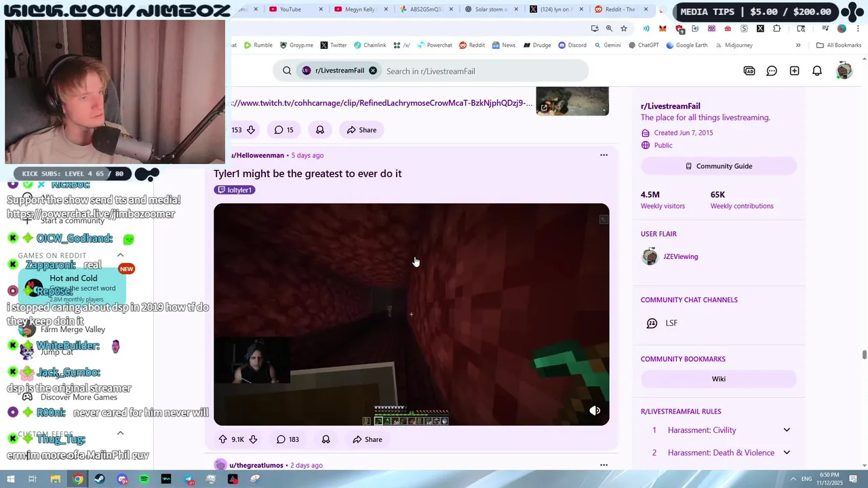Give an award to the top post
The image size is (868, 488).
click(320, 129)
